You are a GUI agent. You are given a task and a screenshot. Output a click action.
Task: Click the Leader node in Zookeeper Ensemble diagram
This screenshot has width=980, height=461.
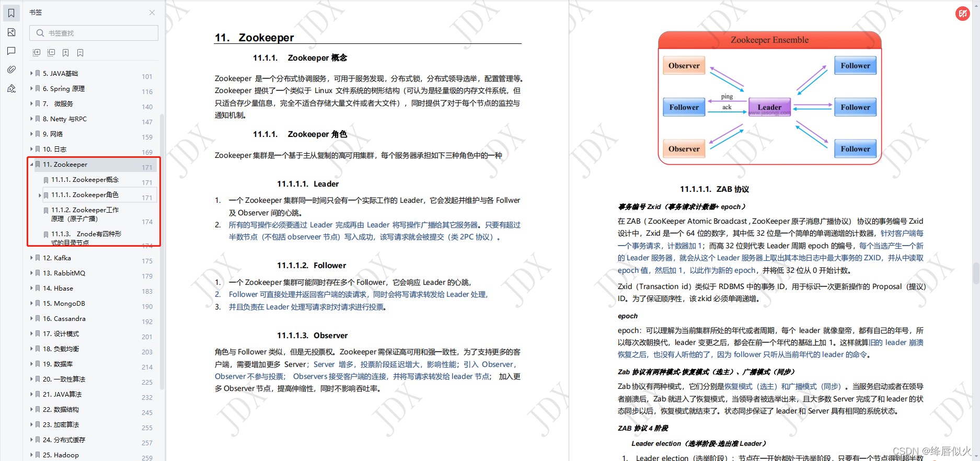[769, 107]
